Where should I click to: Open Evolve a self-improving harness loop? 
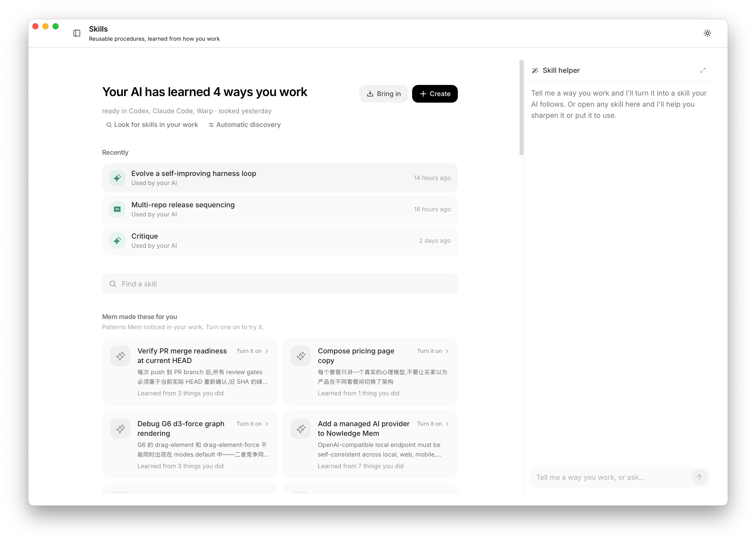(280, 178)
